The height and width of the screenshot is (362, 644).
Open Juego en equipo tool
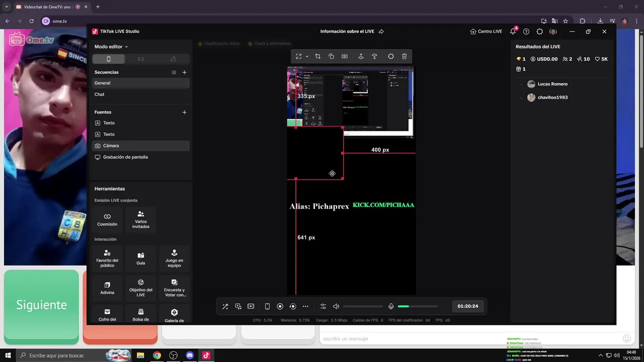pos(174,258)
